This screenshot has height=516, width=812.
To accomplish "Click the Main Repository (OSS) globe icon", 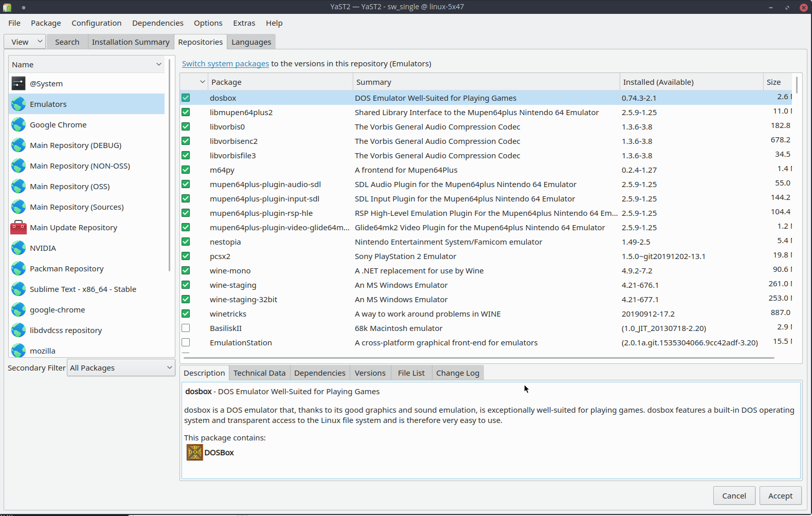I will [19, 186].
